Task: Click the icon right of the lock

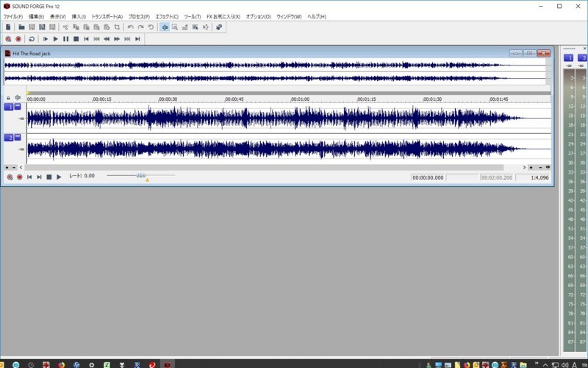Action: pyautogui.click(x=18, y=98)
